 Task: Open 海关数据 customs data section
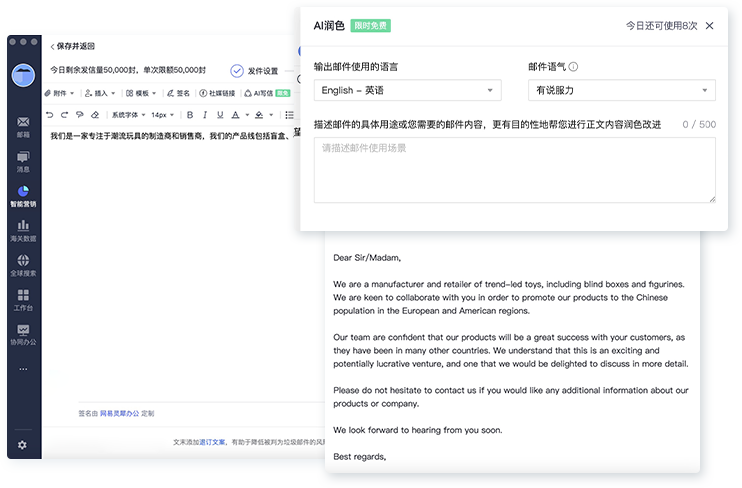click(23, 230)
